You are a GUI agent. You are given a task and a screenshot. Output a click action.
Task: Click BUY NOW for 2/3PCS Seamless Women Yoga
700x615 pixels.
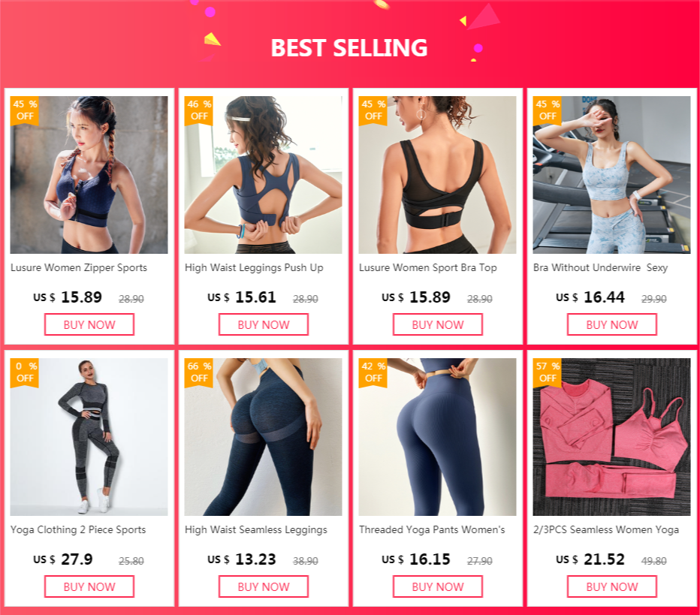pos(612,586)
